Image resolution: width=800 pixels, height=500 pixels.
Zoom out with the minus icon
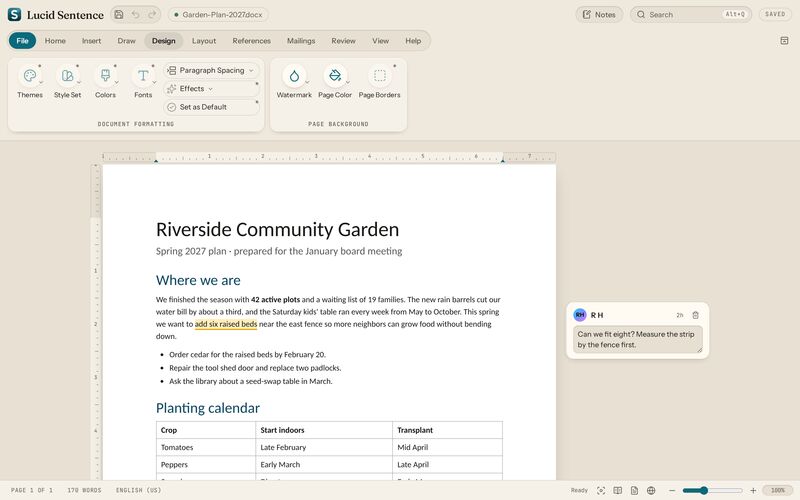pos(672,490)
